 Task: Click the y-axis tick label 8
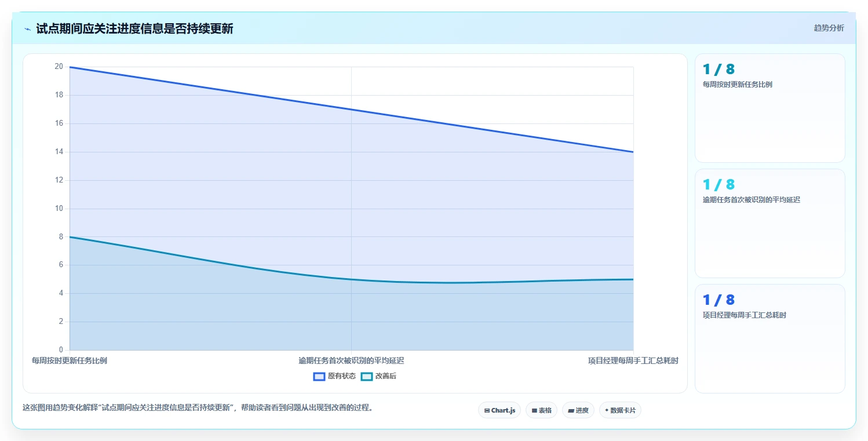[61, 236]
